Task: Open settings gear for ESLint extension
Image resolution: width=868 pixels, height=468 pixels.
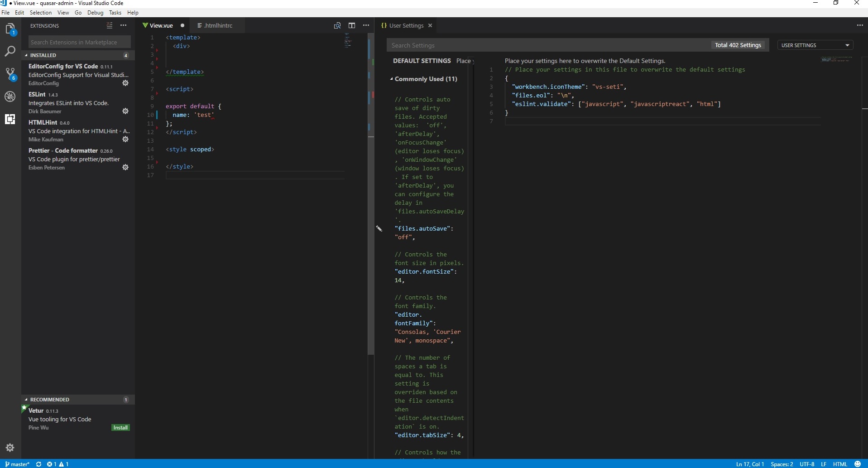Action: point(126,111)
